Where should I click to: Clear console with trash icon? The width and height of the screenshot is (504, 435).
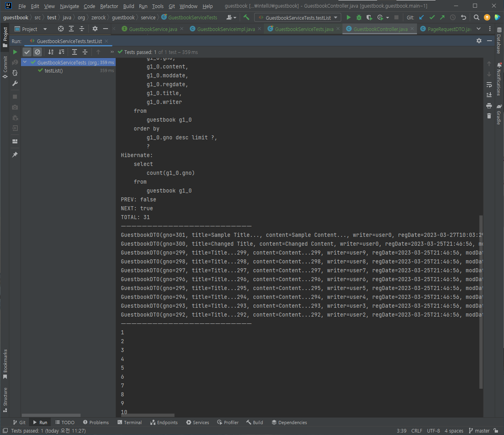pyautogui.click(x=489, y=116)
